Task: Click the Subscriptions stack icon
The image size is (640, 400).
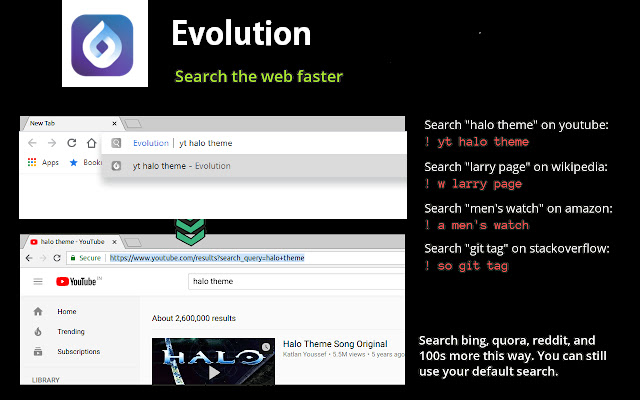Action: tap(38, 351)
